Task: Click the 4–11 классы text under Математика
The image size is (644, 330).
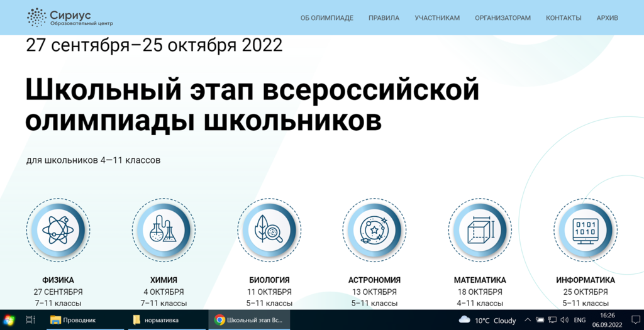Action: coord(480,304)
